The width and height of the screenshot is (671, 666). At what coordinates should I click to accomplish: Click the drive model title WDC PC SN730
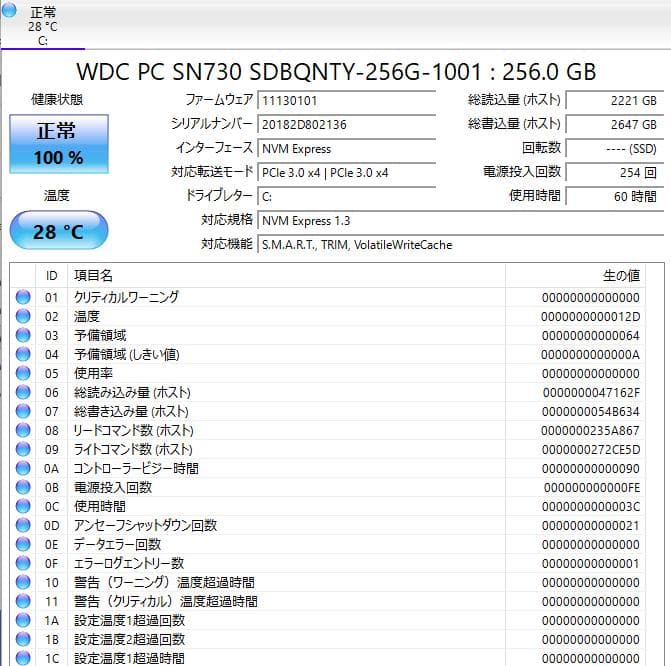pos(336,71)
